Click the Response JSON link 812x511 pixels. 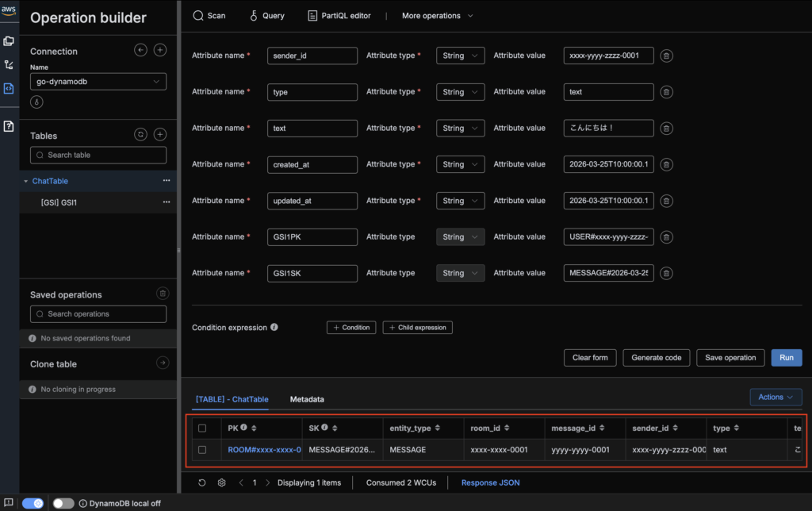coord(490,482)
